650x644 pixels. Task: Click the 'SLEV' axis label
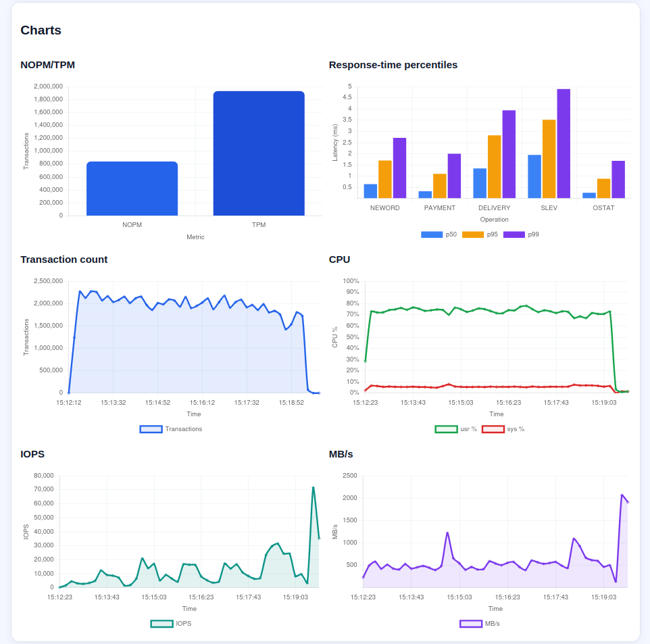(549, 208)
